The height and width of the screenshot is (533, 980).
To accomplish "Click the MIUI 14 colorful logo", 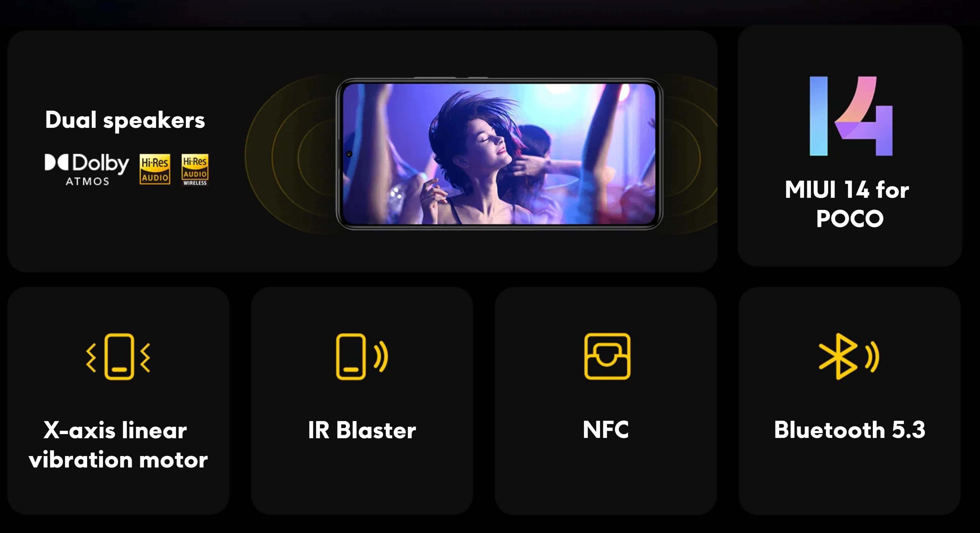I will [x=851, y=116].
